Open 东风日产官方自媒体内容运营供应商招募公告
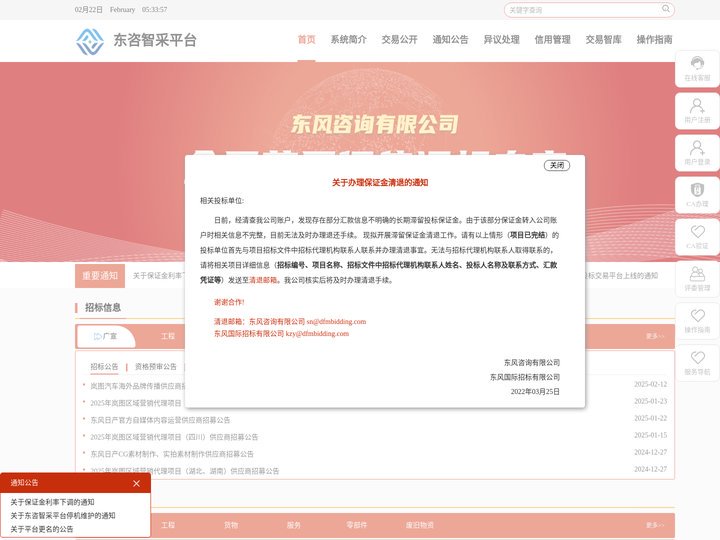720x540 pixels. point(160,420)
